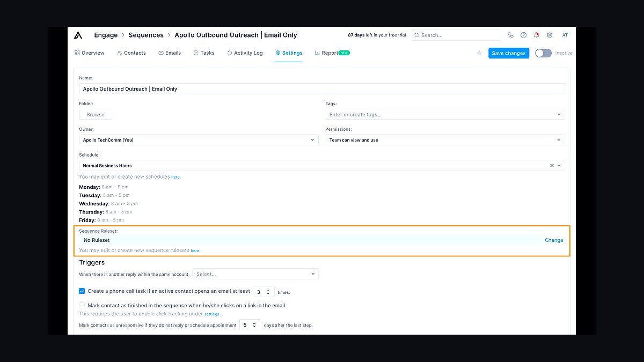Go to Sequences breadcrumb
644x362 pixels.
(146, 35)
